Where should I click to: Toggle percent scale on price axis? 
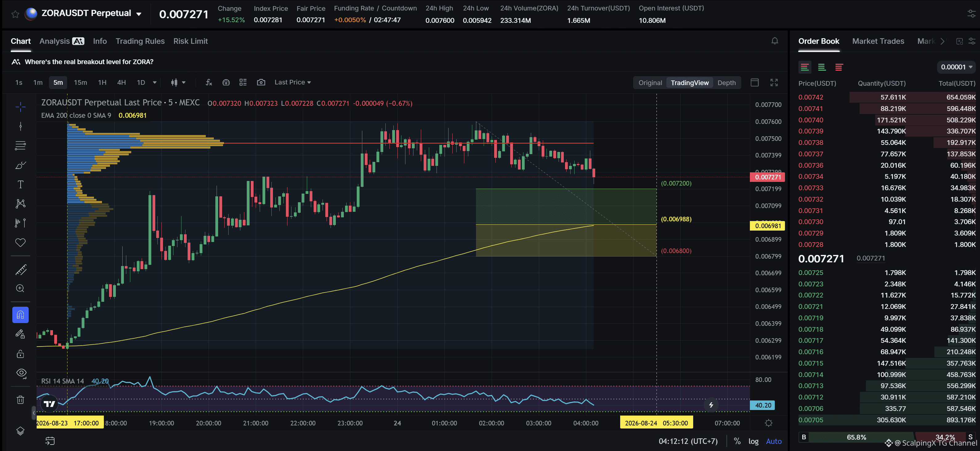pos(737,441)
